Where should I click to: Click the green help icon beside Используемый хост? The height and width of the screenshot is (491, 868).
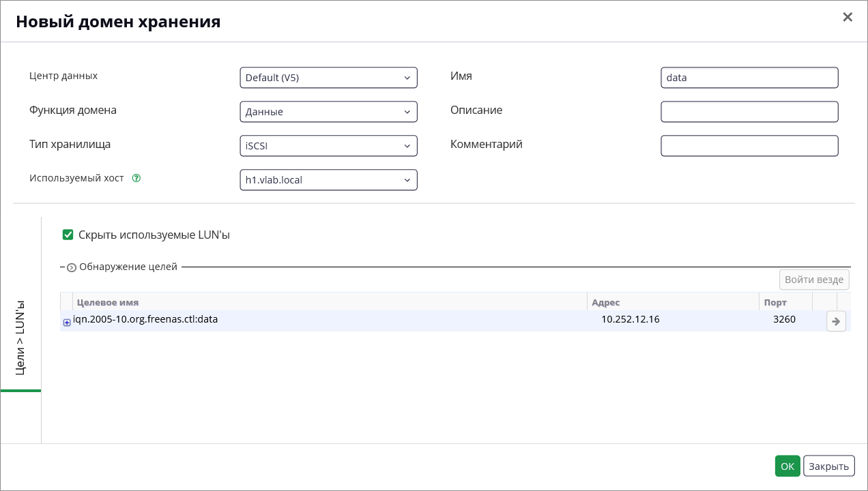click(x=136, y=179)
